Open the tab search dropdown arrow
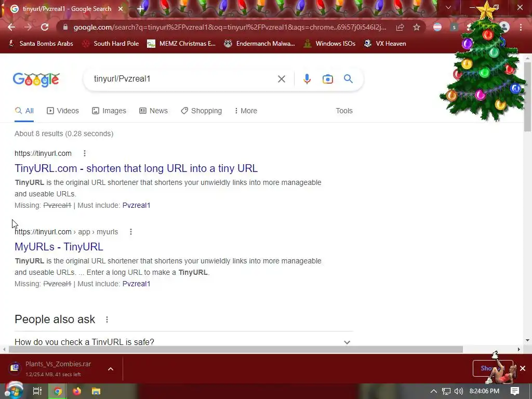The height and width of the screenshot is (399, 532). 448,7
